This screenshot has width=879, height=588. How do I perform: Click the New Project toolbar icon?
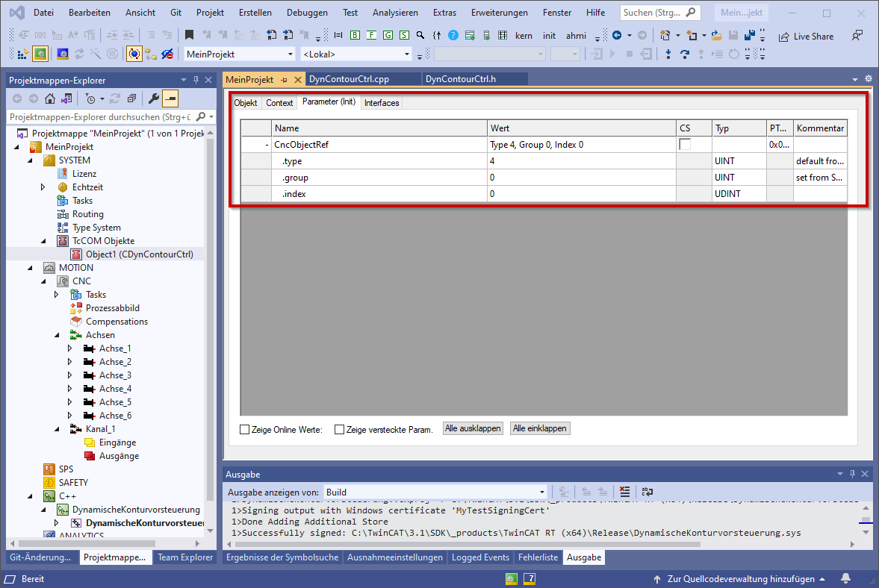(665, 36)
